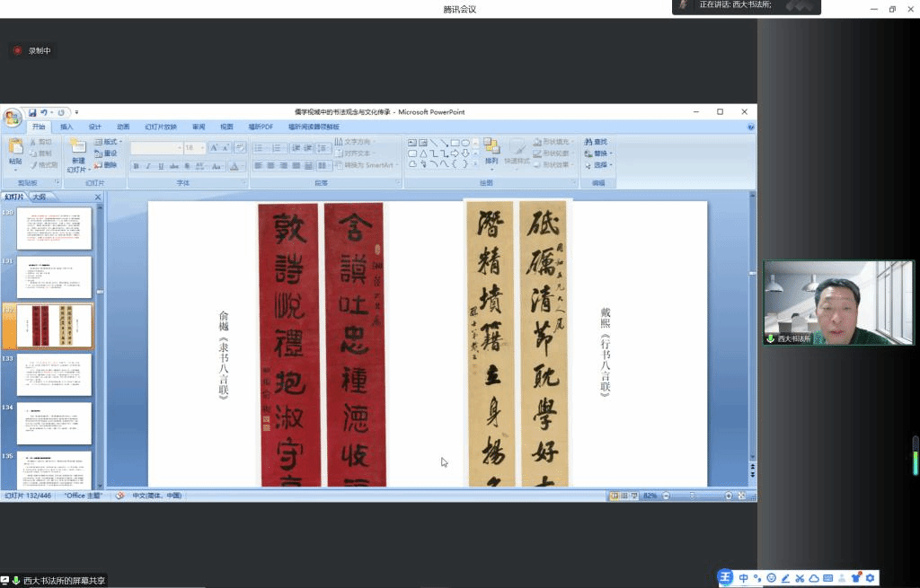The width and height of the screenshot is (920, 588).
Task: Undo the last action in PowerPoint
Action: pyautogui.click(x=44, y=112)
